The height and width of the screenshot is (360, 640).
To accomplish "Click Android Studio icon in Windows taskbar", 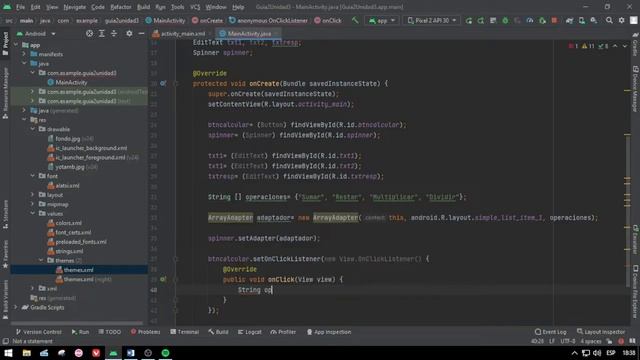I will pos(113,353).
